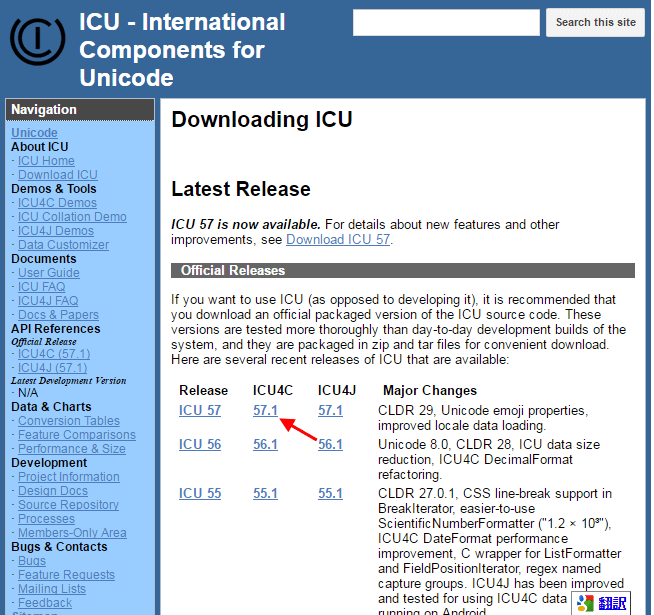Screen dimensions: 654x615
Task: Open Source Repository link
Action: (68, 505)
